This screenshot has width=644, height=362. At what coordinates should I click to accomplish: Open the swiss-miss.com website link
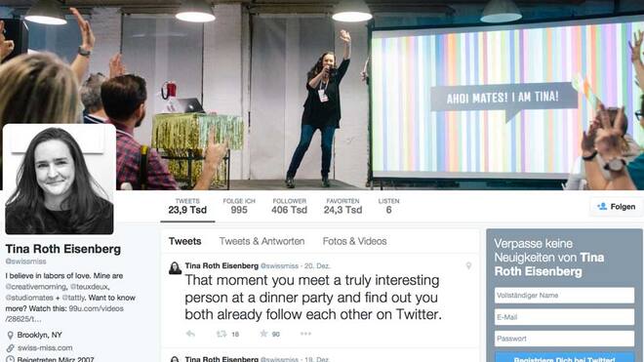[45, 348]
